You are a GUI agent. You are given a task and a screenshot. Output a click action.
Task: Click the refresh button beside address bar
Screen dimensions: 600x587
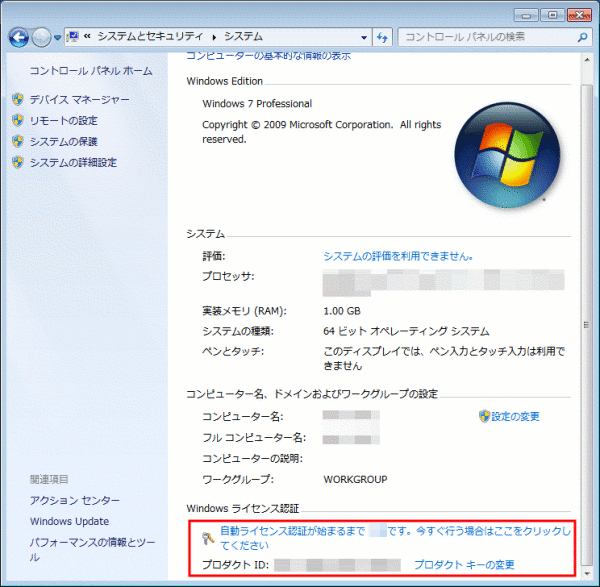pos(381,37)
